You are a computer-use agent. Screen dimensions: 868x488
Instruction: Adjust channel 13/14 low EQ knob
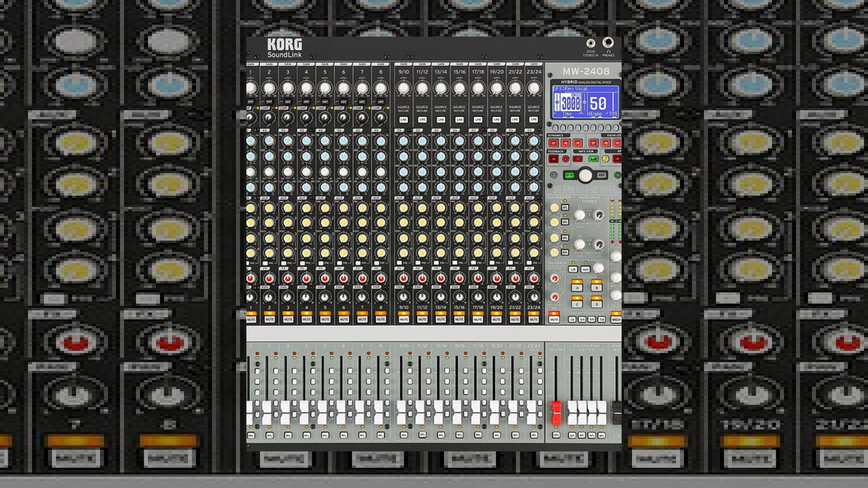441,188
